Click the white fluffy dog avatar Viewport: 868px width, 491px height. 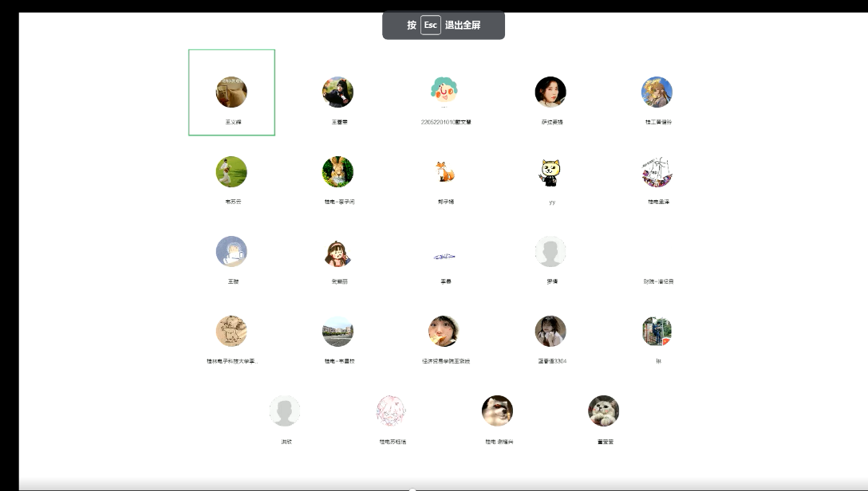[497, 411]
